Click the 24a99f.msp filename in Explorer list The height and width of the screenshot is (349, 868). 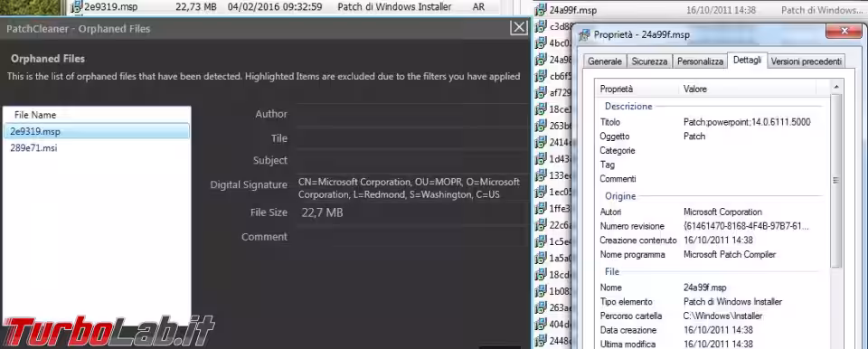(573, 10)
